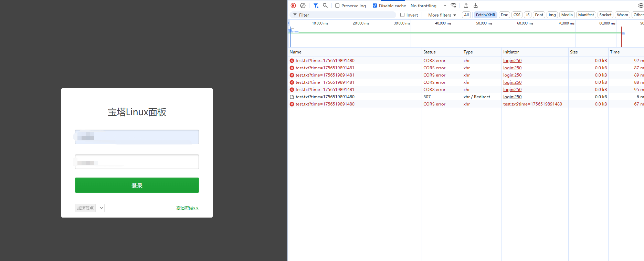
Task: Open network search magnifier
Action: pos(325,6)
